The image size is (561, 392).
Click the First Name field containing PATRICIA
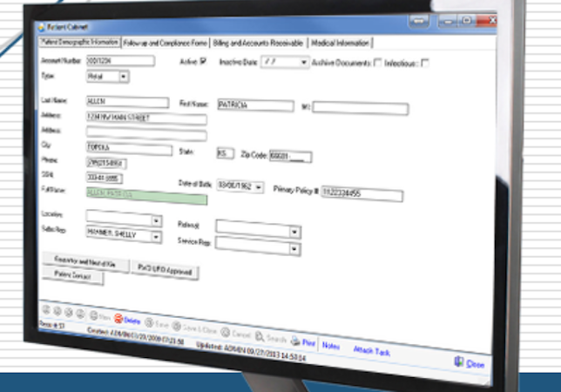click(x=255, y=105)
